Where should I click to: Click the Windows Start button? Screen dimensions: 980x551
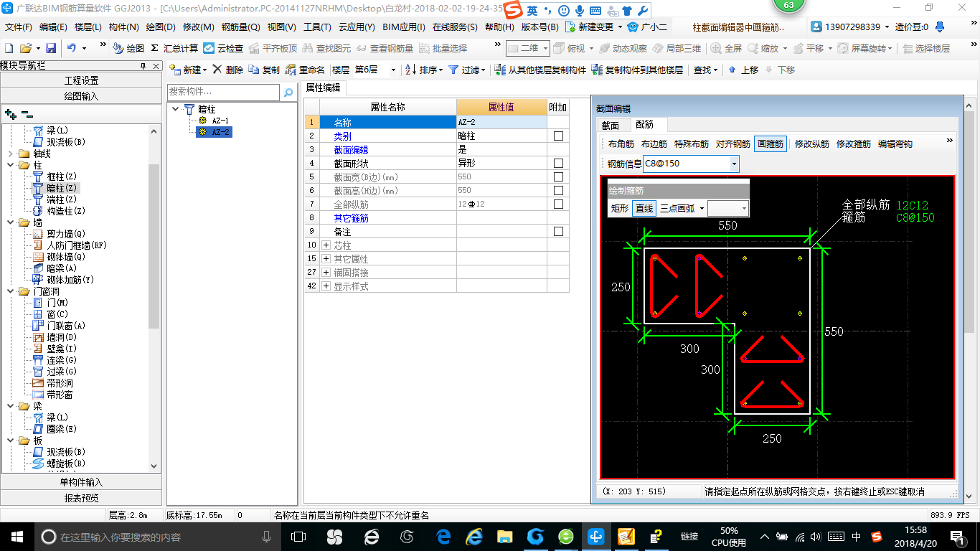coord(17,537)
